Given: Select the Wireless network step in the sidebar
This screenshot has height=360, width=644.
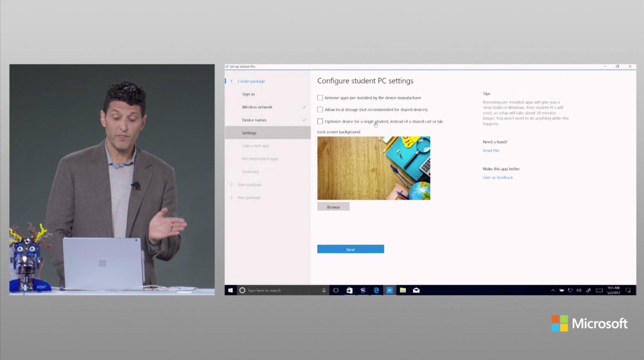Looking at the screenshot, I should click(257, 107).
